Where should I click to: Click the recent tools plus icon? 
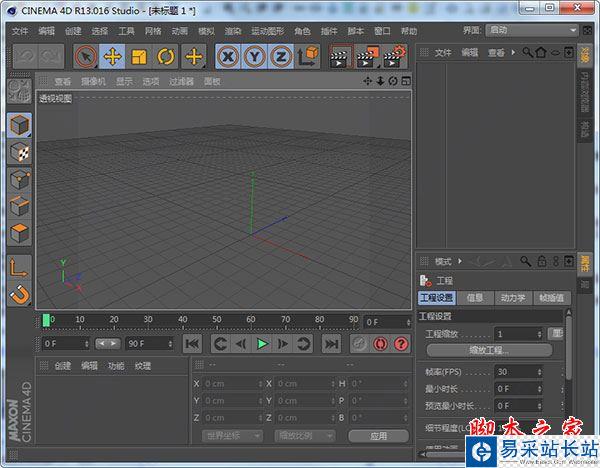click(194, 57)
